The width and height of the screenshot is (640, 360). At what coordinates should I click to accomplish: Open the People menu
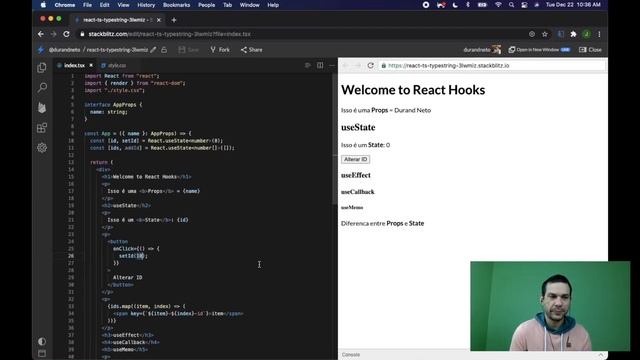(207, 5)
